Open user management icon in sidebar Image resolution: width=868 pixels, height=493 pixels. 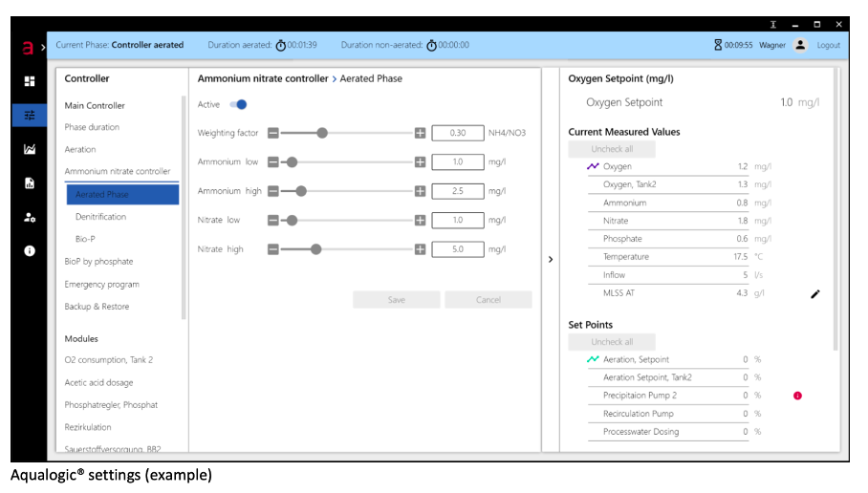(x=30, y=217)
